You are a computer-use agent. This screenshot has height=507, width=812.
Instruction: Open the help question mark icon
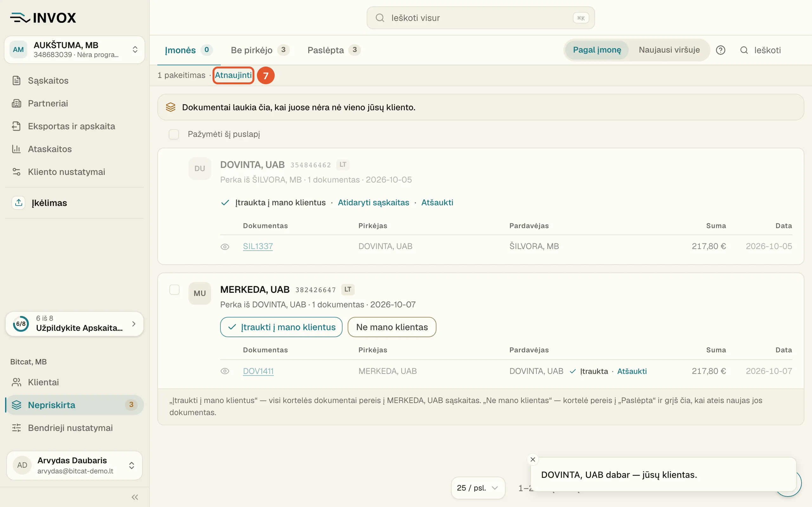coord(720,50)
